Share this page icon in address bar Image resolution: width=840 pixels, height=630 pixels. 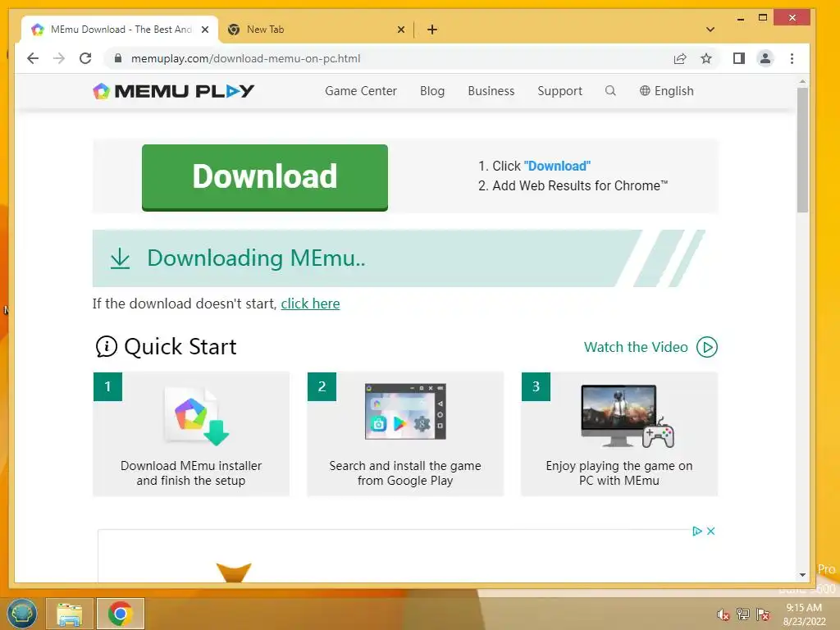click(680, 58)
